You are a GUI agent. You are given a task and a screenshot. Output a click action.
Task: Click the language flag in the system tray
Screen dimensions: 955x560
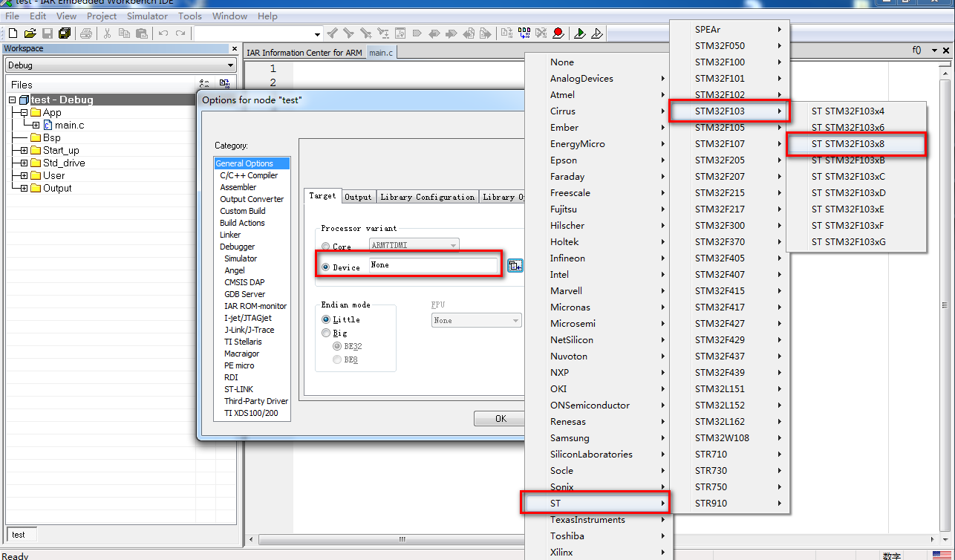941,555
